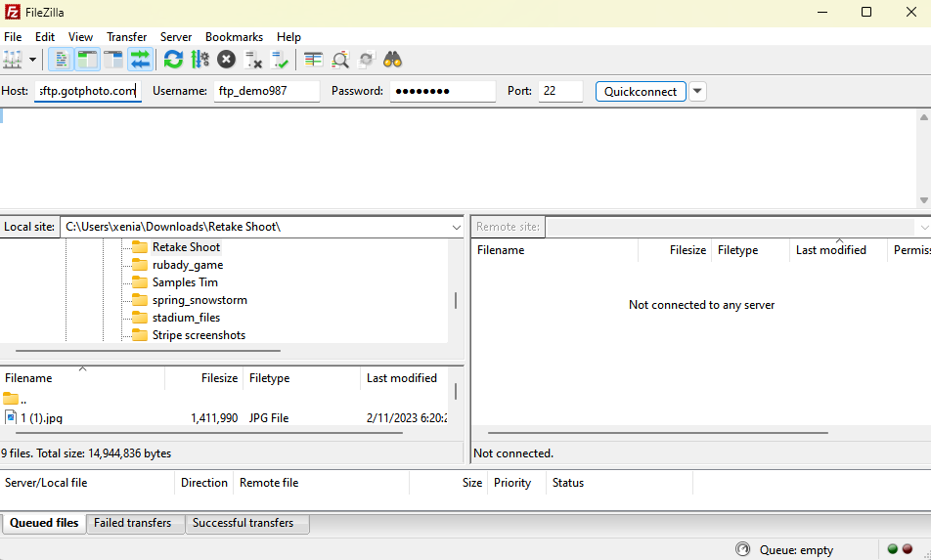Focus the Host input field
931x560 pixels.
click(88, 91)
